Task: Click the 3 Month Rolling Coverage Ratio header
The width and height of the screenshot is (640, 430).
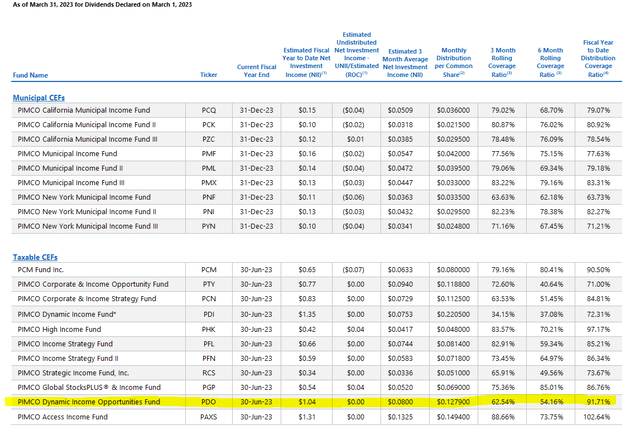Action: tap(503, 62)
